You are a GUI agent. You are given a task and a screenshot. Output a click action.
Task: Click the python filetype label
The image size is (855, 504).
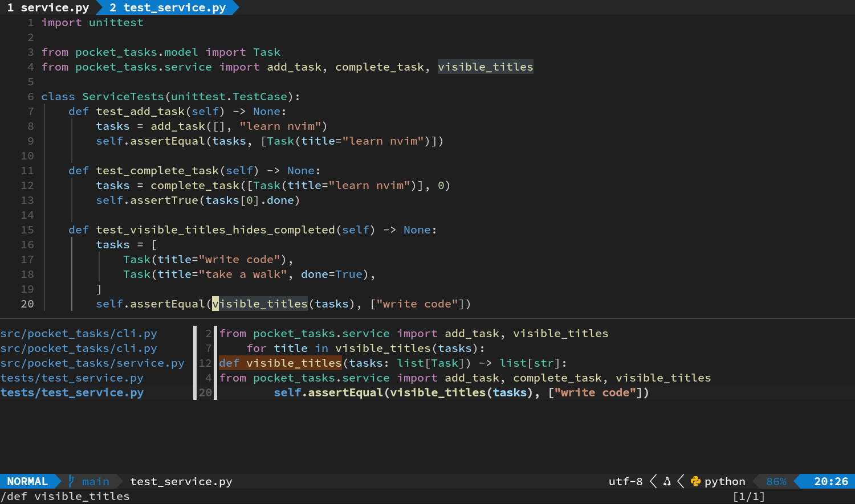point(724,481)
